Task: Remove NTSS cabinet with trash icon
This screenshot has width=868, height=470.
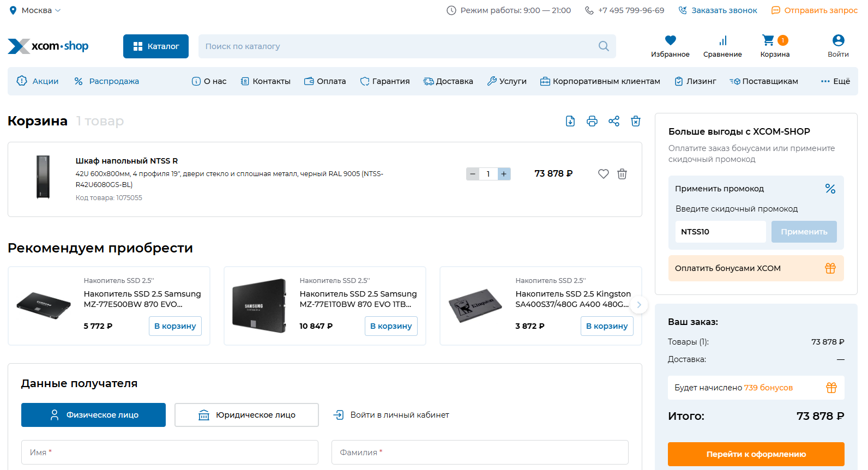Action: pos(622,174)
